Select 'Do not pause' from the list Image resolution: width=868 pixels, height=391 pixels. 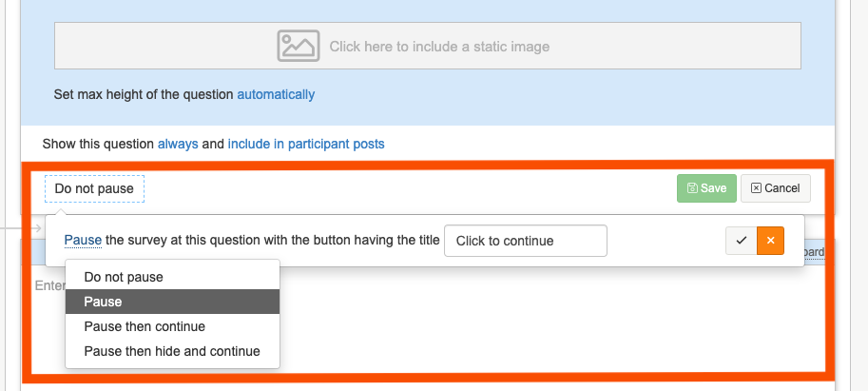pos(124,277)
